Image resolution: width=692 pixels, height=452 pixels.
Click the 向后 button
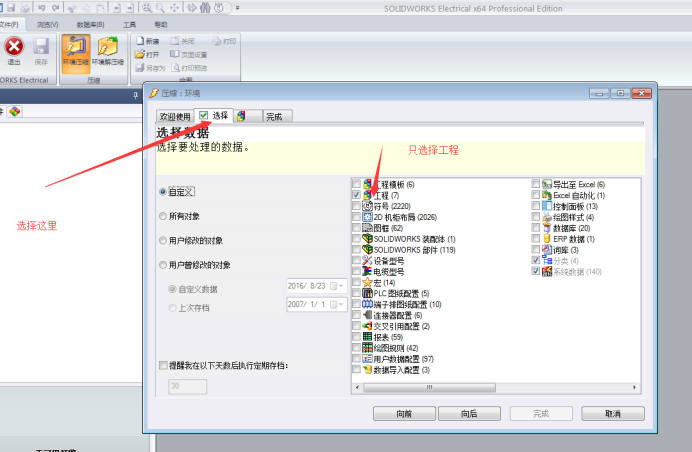(469, 414)
